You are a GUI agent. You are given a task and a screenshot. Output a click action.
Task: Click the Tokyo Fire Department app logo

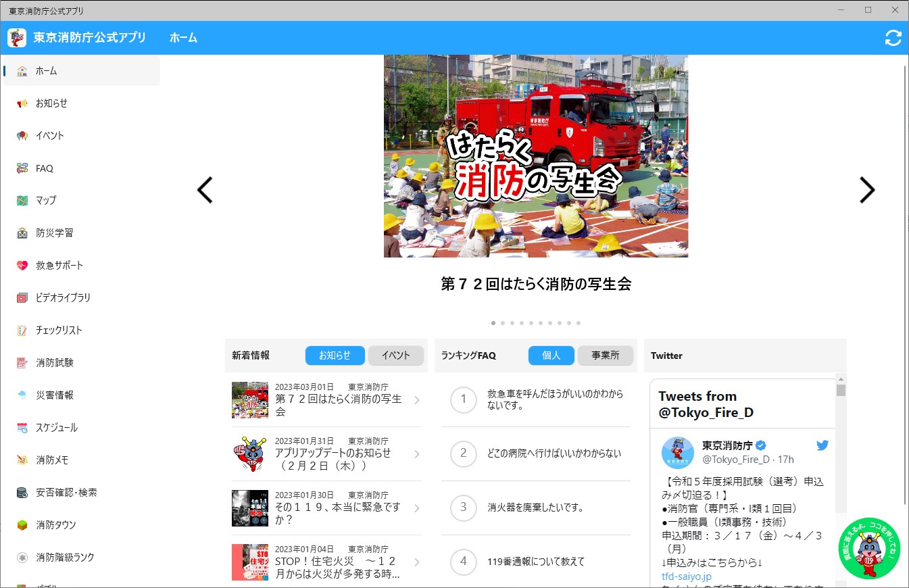(x=17, y=38)
